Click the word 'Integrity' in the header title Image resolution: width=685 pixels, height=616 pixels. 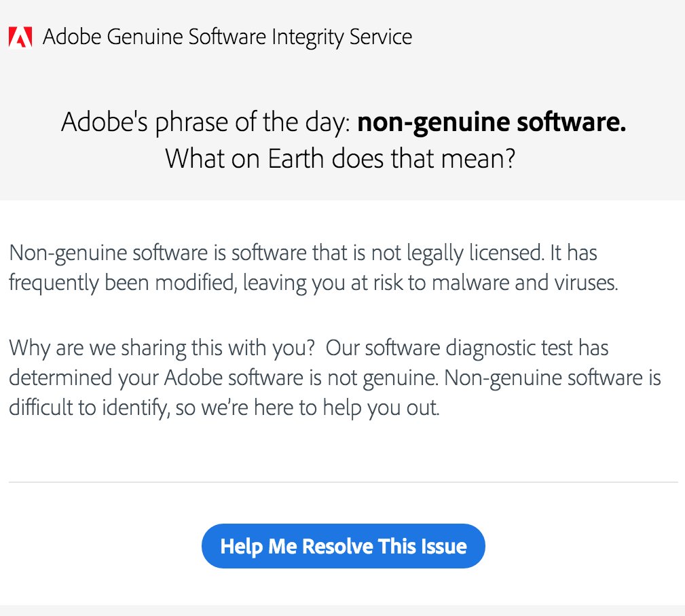tap(307, 37)
